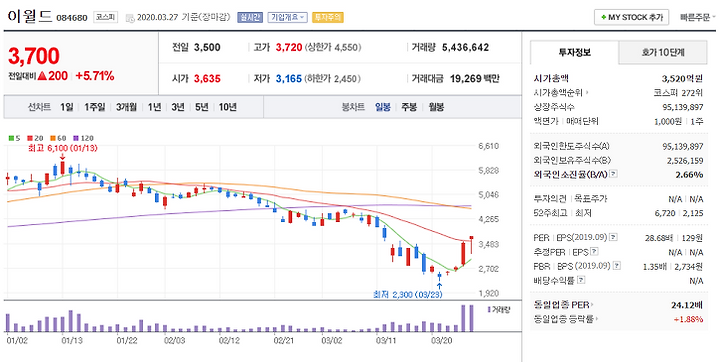This screenshot has height=362, width=720.
Task: Select the 3개월 line chart period
Action: [126, 107]
